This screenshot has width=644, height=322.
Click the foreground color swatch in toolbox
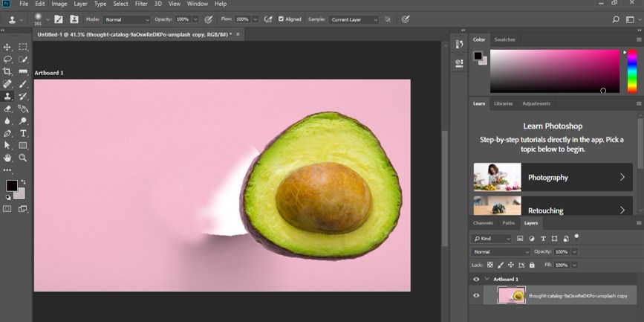[11, 185]
